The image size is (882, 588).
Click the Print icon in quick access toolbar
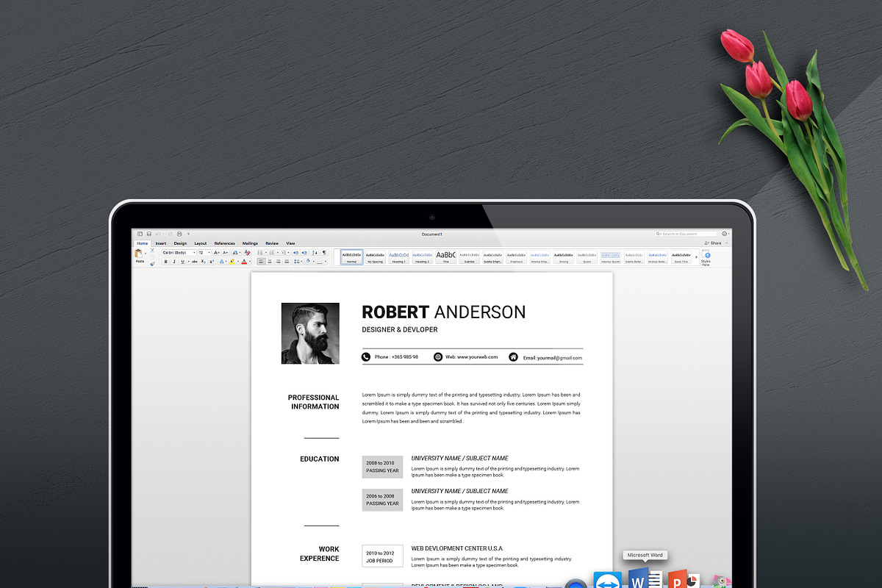(x=179, y=234)
